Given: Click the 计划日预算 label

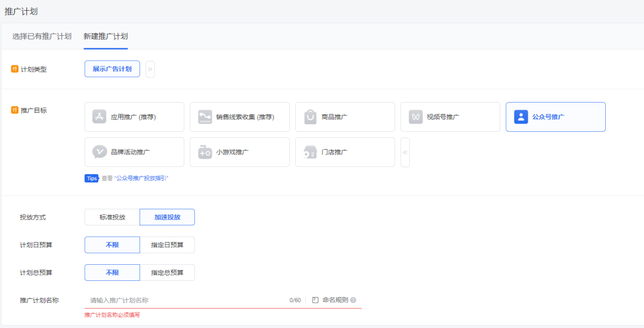Looking at the screenshot, I should (x=36, y=245).
